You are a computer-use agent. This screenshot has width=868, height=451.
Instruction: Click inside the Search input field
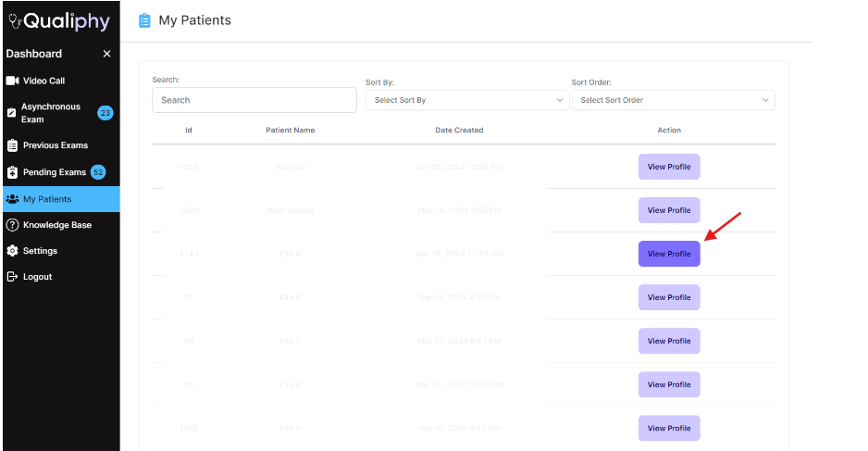254,100
